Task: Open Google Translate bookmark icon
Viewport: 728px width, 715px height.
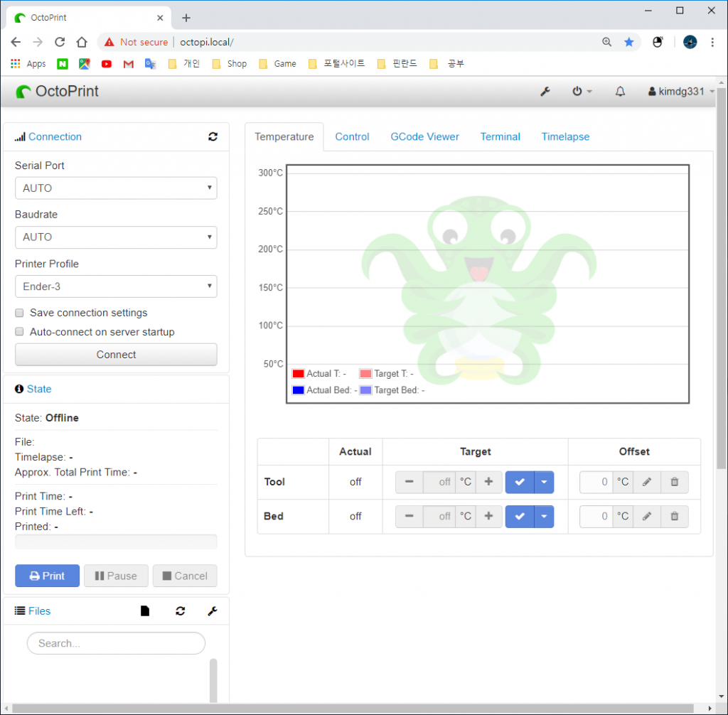Action: [150, 63]
